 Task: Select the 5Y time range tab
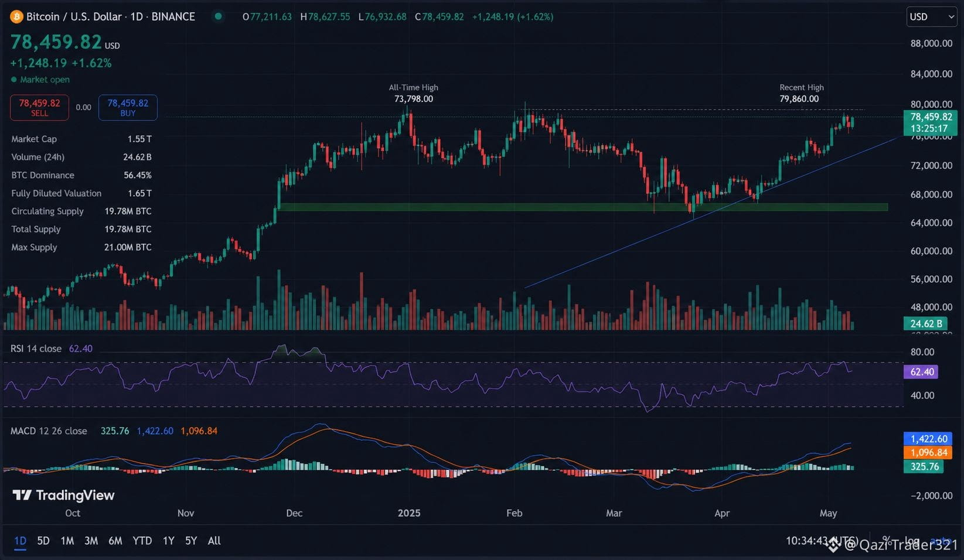pos(191,541)
